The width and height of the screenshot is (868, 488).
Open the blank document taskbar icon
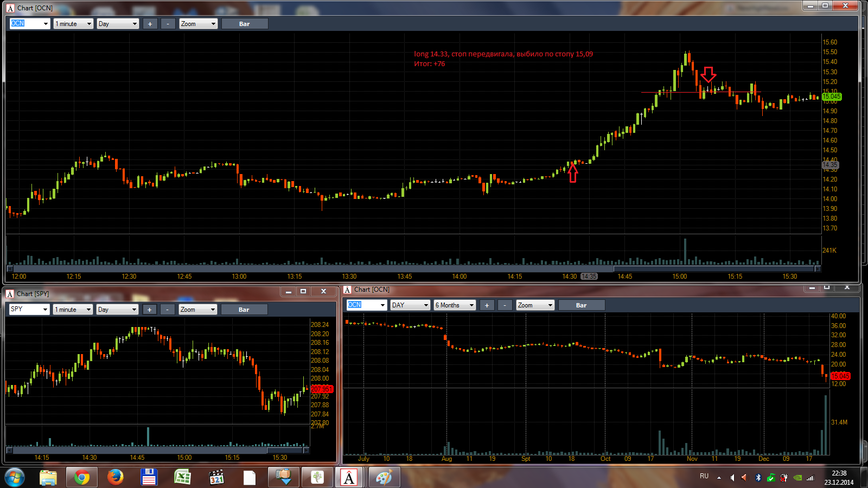tap(250, 478)
